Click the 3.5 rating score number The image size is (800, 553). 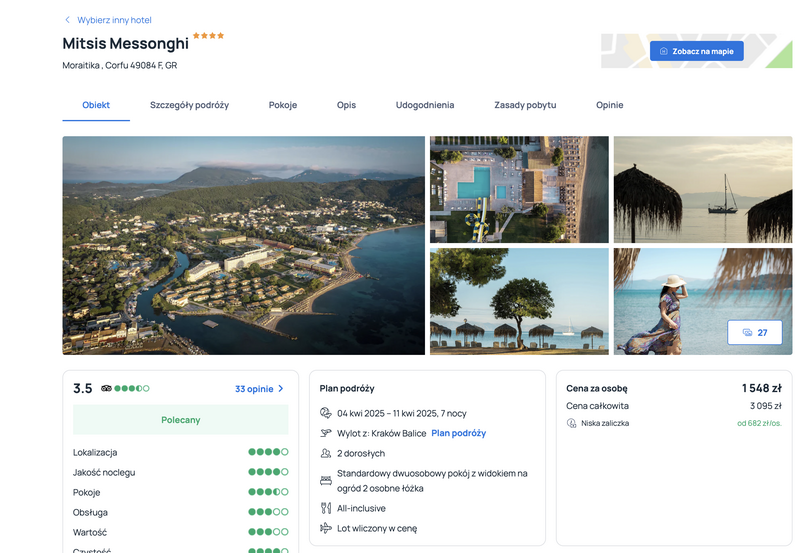83,388
